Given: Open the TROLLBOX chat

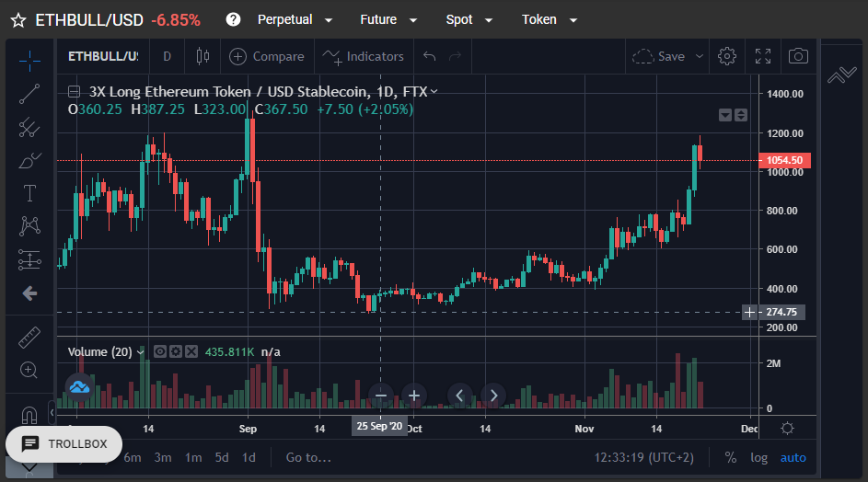Looking at the screenshot, I should click(64, 443).
